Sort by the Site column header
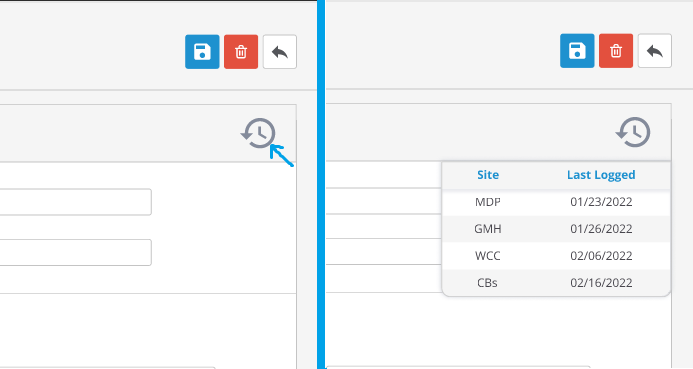The height and width of the screenshot is (369, 693). click(488, 175)
